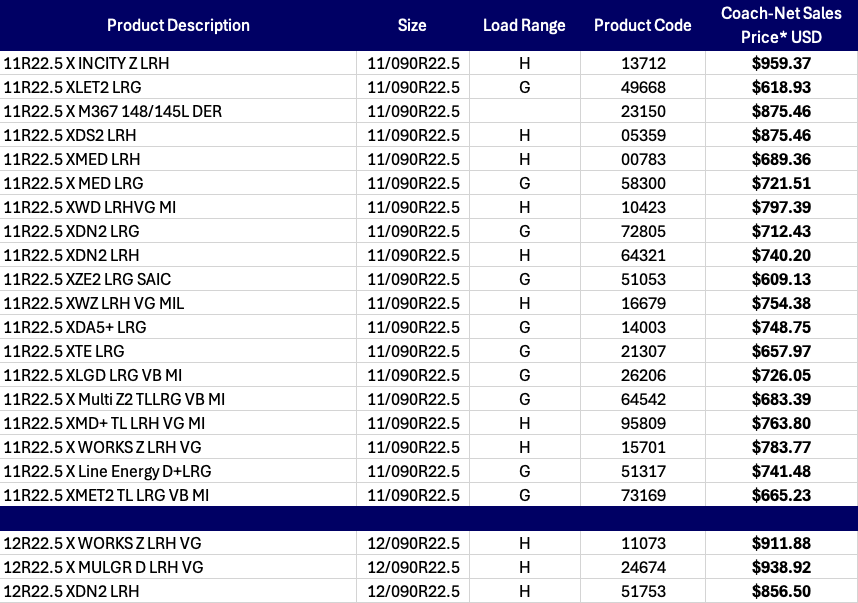Click the Load Range header cell

point(523,25)
